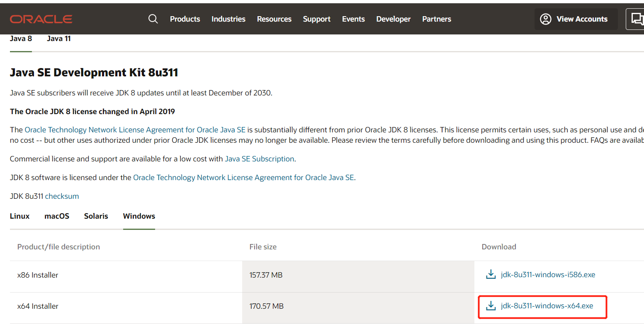Click the 'File size' column header

(263, 247)
